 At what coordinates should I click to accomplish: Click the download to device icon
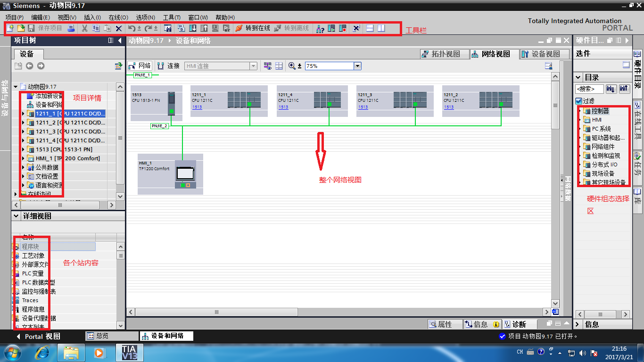[192, 28]
